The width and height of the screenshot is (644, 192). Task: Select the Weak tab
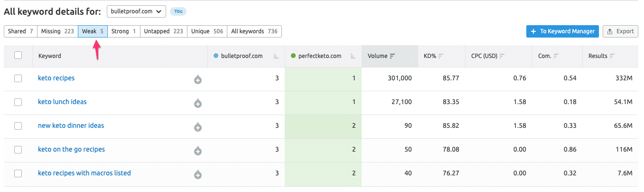pyautogui.click(x=93, y=31)
